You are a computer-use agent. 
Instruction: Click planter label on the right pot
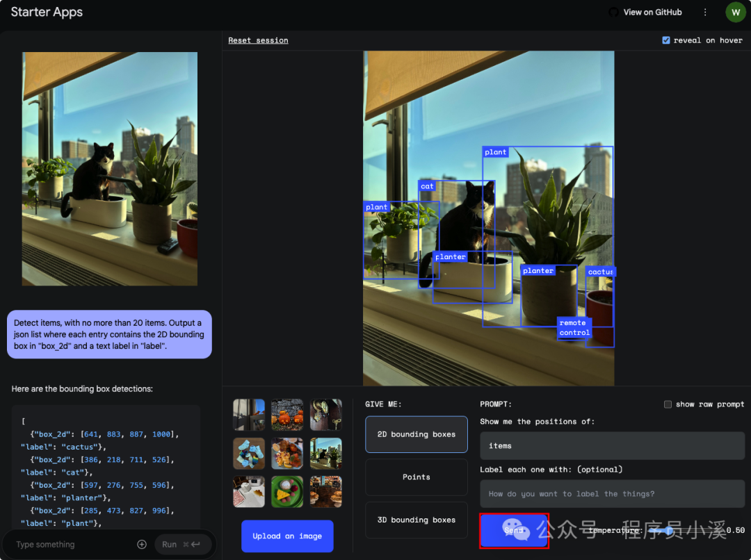click(x=538, y=271)
